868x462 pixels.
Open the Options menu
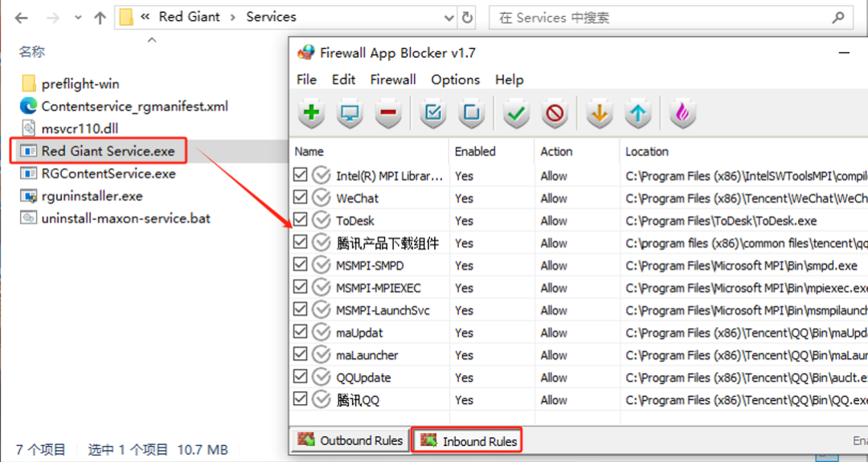[456, 80]
